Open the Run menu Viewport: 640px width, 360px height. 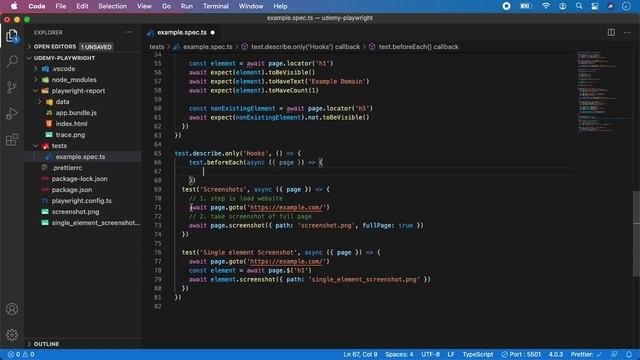point(187,6)
